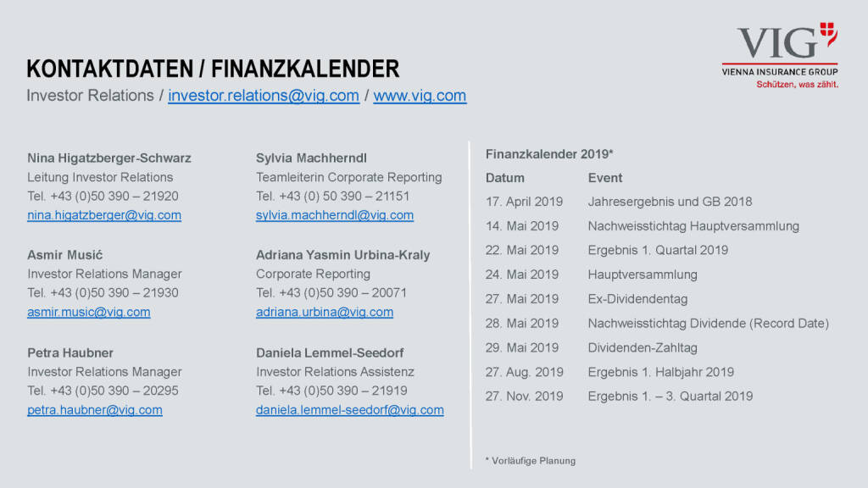Image resolution: width=868 pixels, height=488 pixels.
Task: Select the Kontaktdaten / Finanzkalender slide title
Action: tap(213, 69)
